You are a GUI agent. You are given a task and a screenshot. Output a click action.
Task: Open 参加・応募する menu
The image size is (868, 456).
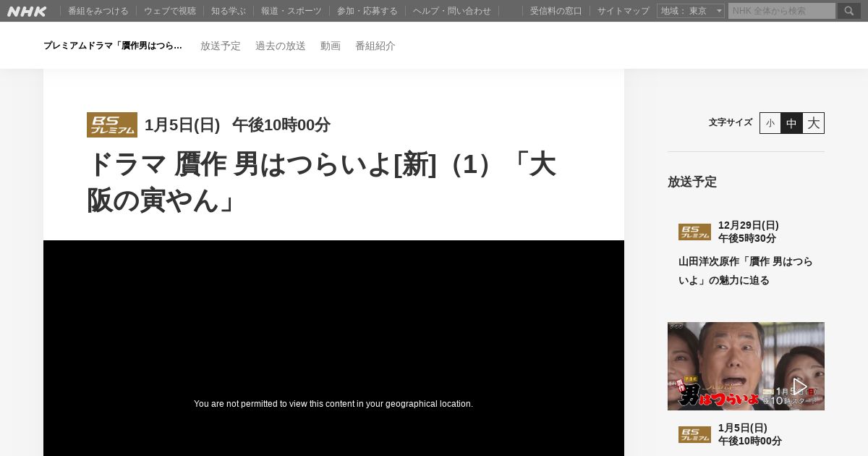click(x=367, y=11)
